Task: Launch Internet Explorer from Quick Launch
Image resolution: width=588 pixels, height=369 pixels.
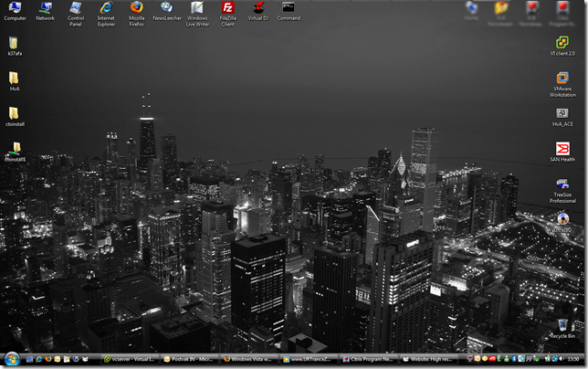Action: click(x=38, y=359)
